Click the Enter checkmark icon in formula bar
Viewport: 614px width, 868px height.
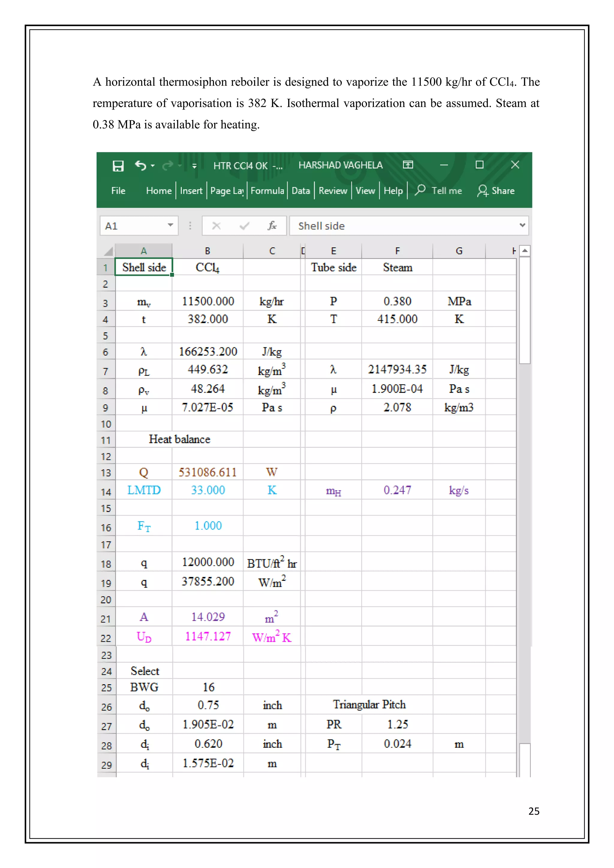(x=244, y=226)
